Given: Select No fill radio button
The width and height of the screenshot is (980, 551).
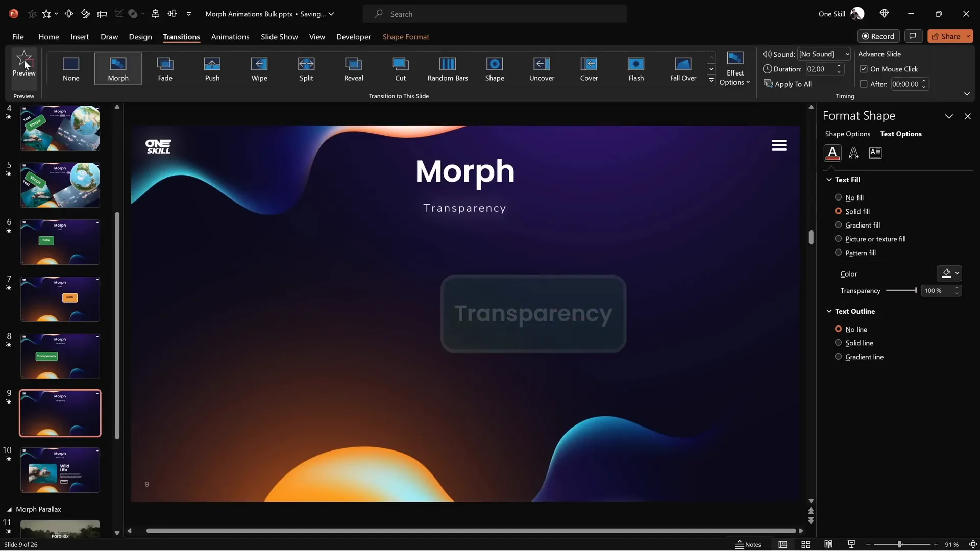Looking at the screenshot, I should (x=838, y=197).
